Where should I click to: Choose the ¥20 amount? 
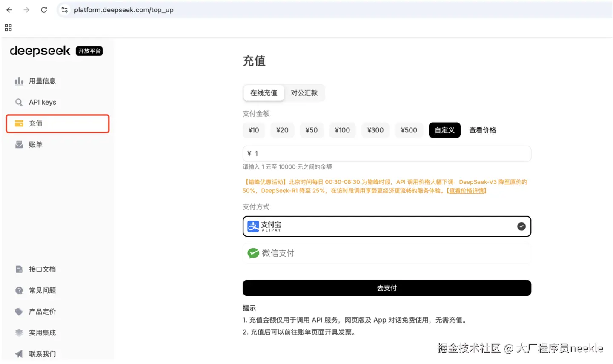tap(282, 130)
